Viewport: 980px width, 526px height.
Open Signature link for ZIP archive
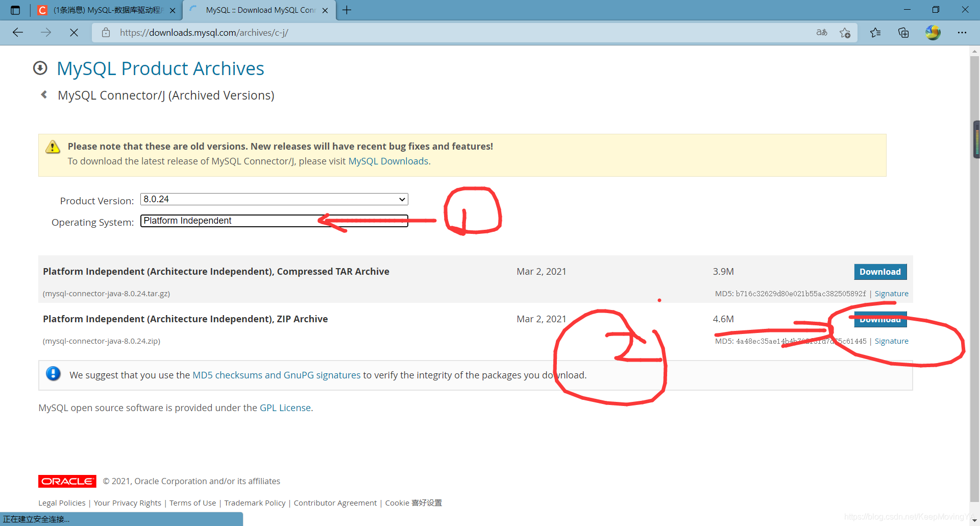(891, 341)
